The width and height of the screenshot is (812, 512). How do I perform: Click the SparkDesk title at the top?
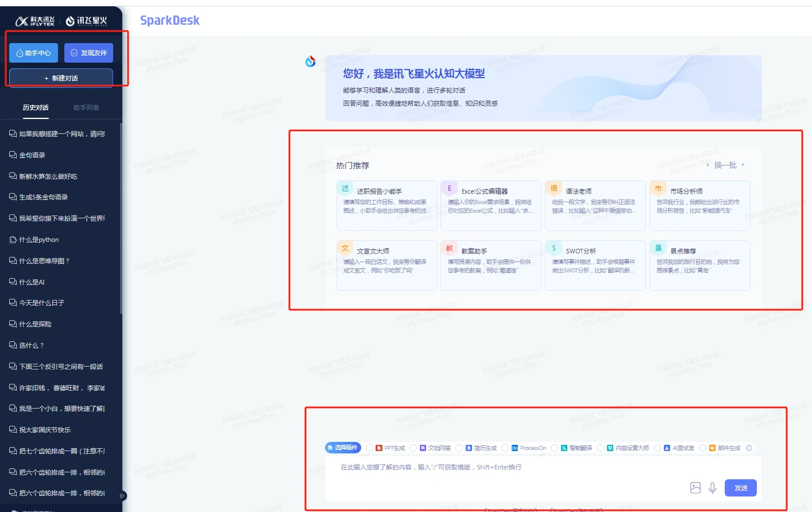(x=170, y=21)
